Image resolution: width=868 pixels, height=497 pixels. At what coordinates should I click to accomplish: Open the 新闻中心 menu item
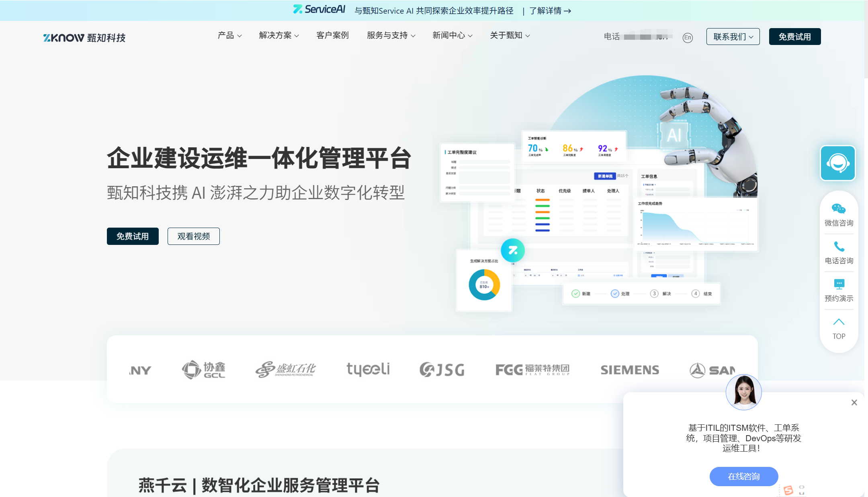pos(452,35)
